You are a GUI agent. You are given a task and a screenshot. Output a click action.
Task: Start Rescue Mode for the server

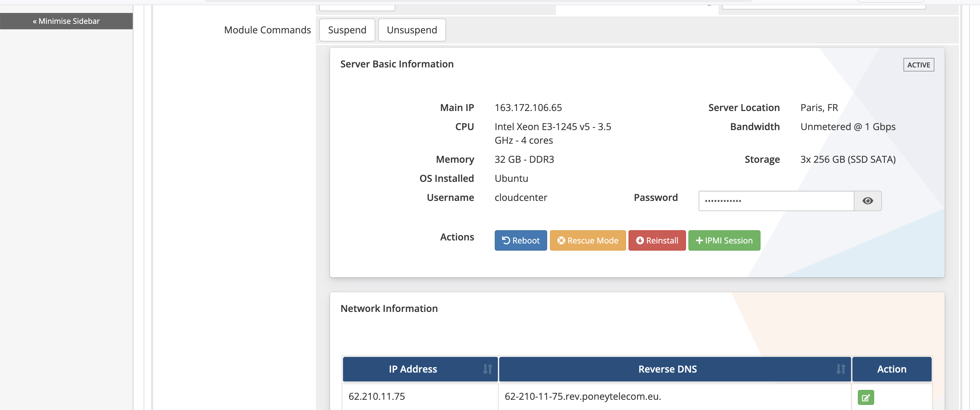(587, 240)
